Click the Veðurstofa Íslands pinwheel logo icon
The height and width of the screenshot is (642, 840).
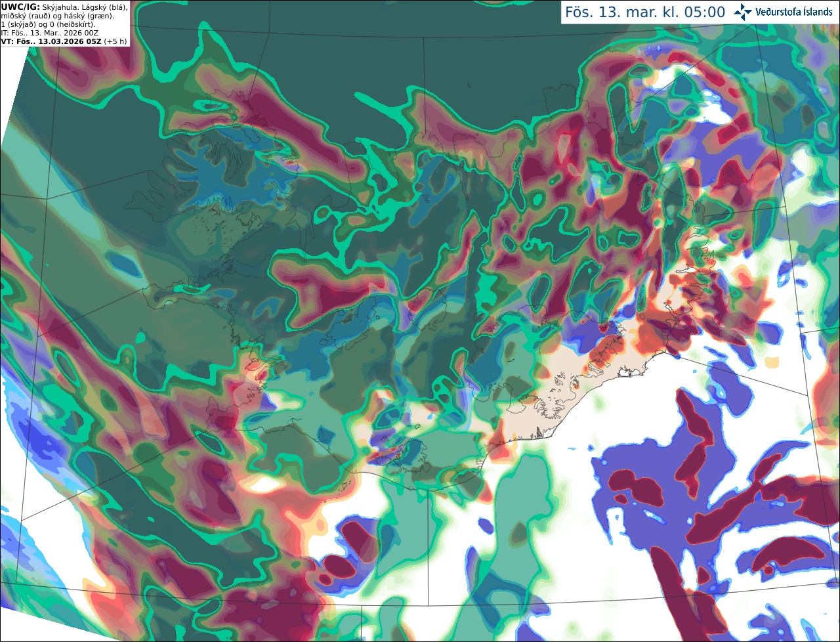point(743,12)
